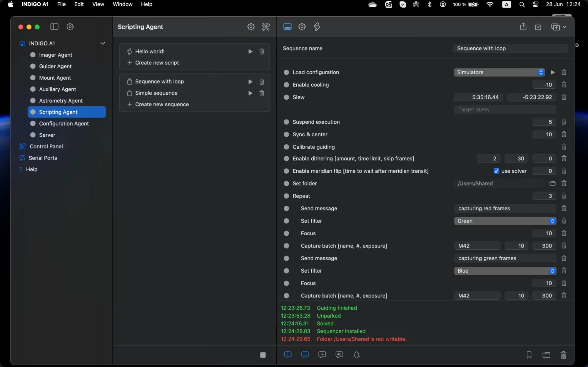Viewport: 588px width, 367px height.
Task: Toggle the Repeat step circle
Action: pos(286,196)
